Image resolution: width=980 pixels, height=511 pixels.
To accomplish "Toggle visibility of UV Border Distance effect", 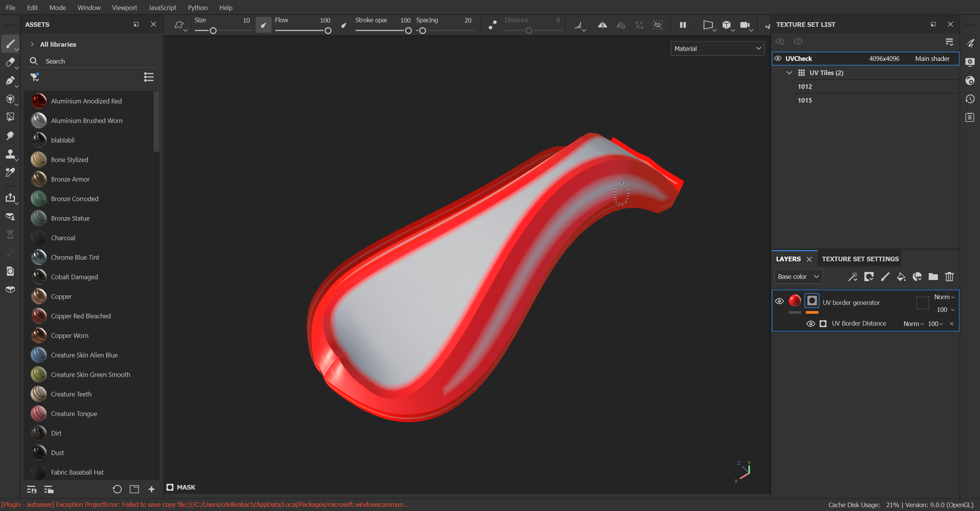I will pos(811,324).
